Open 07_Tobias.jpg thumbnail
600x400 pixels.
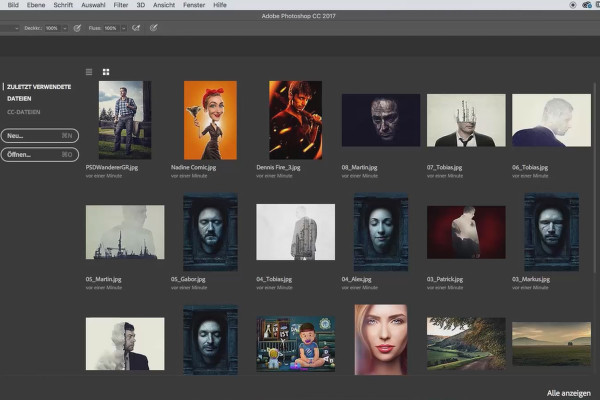[x=466, y=120]
